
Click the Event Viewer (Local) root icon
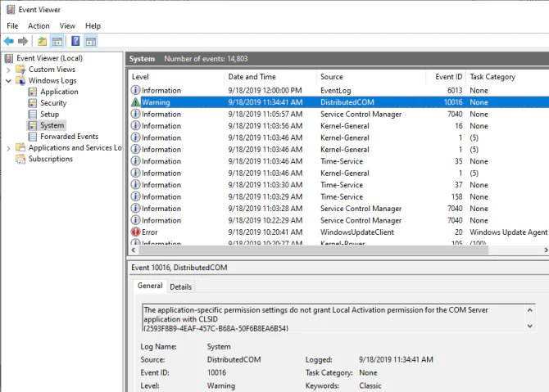point(9,58)
